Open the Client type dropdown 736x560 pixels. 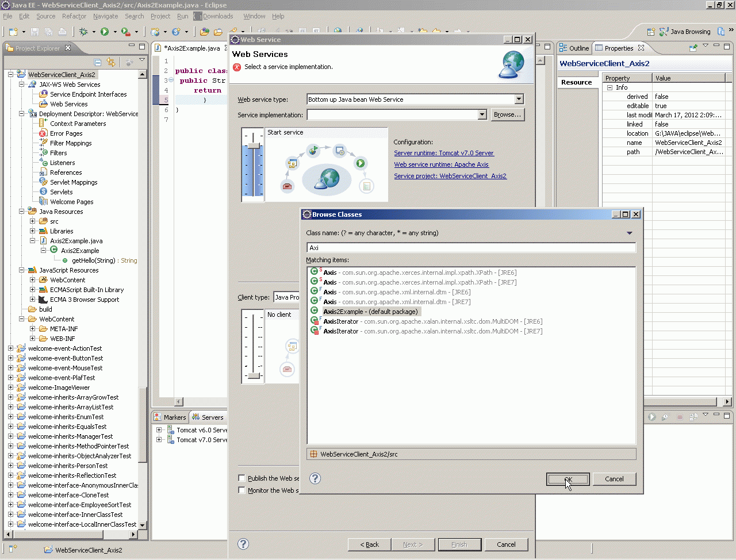click(286, 297)
